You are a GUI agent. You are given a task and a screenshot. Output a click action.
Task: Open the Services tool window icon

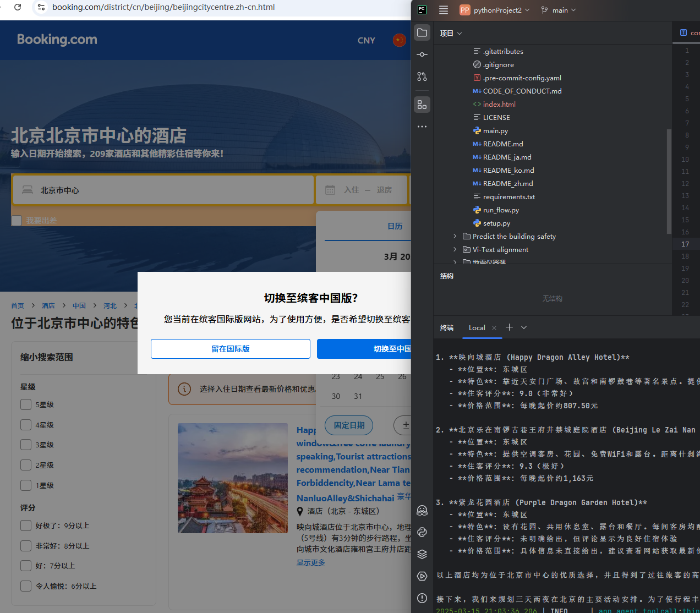[422, 576]
